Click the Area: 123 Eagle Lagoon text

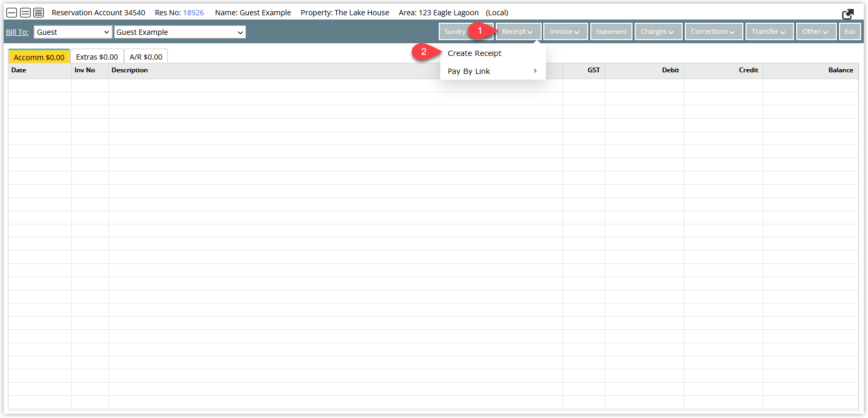[x=439, y=13]
